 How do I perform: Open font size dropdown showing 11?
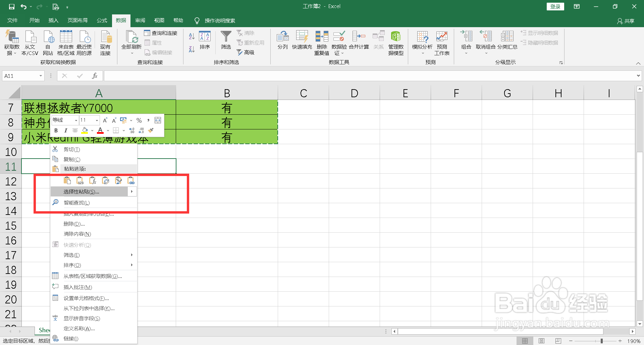tap(97, 120)
